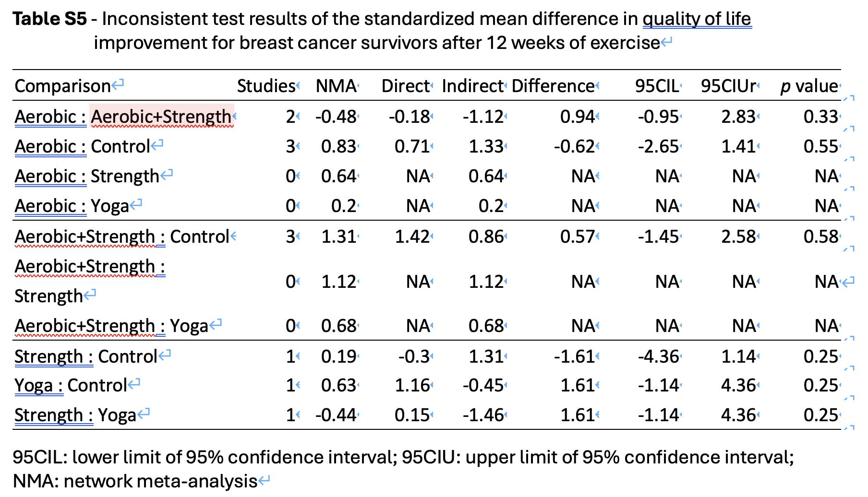Click the p value cell showing 0.33
Image resolution: width=868 pixels, height=497 pixels.
[820, 117]
